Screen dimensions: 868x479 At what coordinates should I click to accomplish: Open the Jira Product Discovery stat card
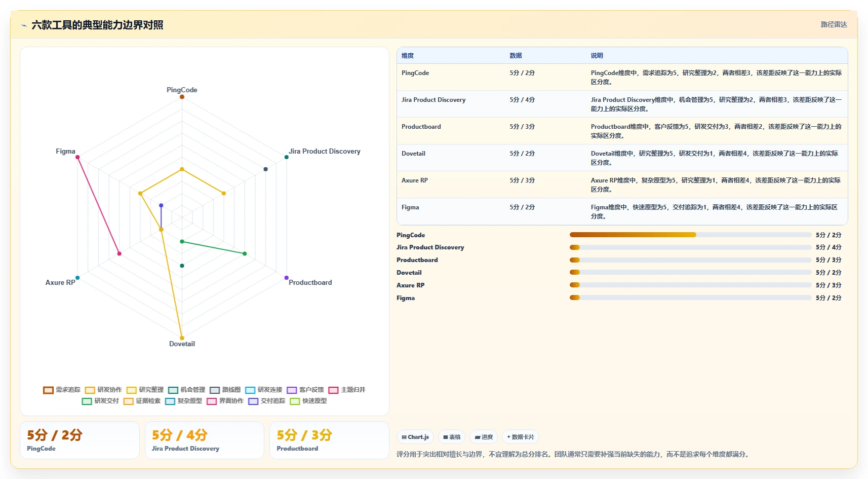point(205,440)
